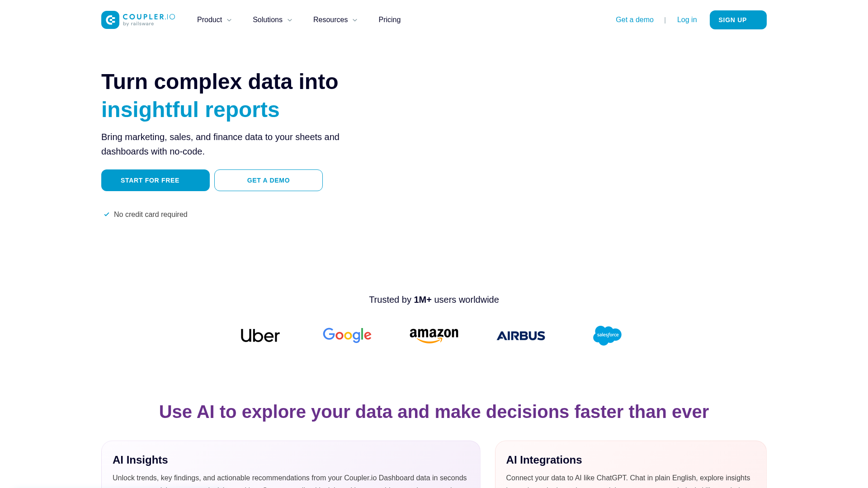Click the purple AI headline text

pyautogui.click(x=434, y=412)
